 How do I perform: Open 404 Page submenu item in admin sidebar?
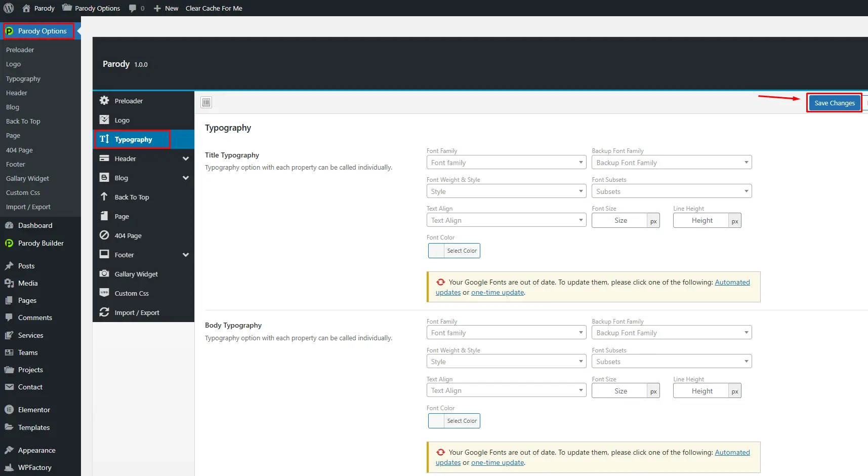tap(19, 150)
